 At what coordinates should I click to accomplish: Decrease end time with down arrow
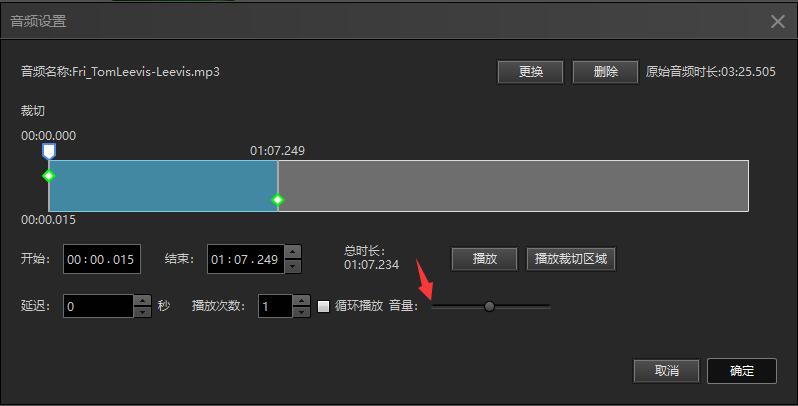293,266
